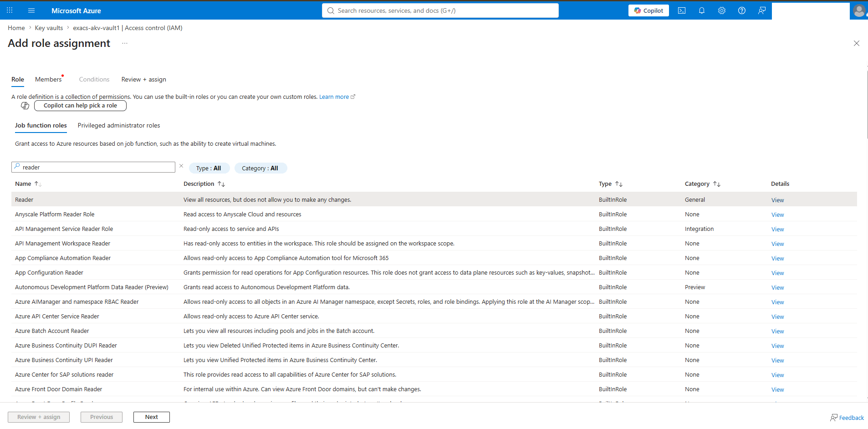This screenshot has height=429, width=868.
Task: Select Azure Batch Account Reader
Action: pos(434,331)
